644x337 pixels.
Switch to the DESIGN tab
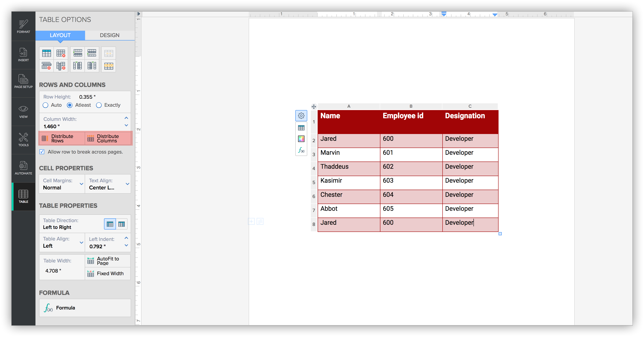pyautogui.click(x=109, y=35)
